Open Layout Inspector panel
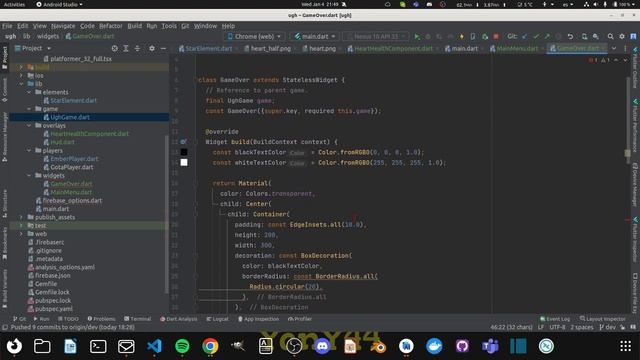This screenshot has height=360, width=640. click(x=602, y=319)
